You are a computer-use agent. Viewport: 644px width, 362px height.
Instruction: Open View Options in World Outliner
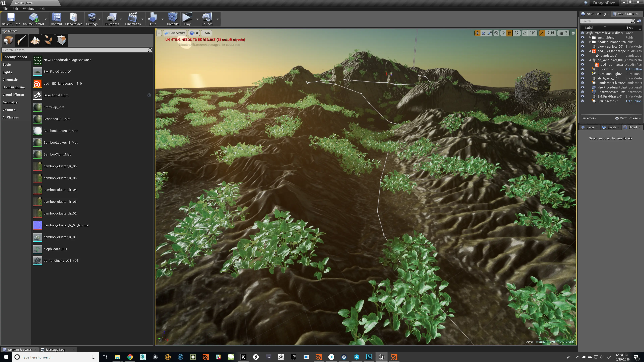[x=628, y=118]
